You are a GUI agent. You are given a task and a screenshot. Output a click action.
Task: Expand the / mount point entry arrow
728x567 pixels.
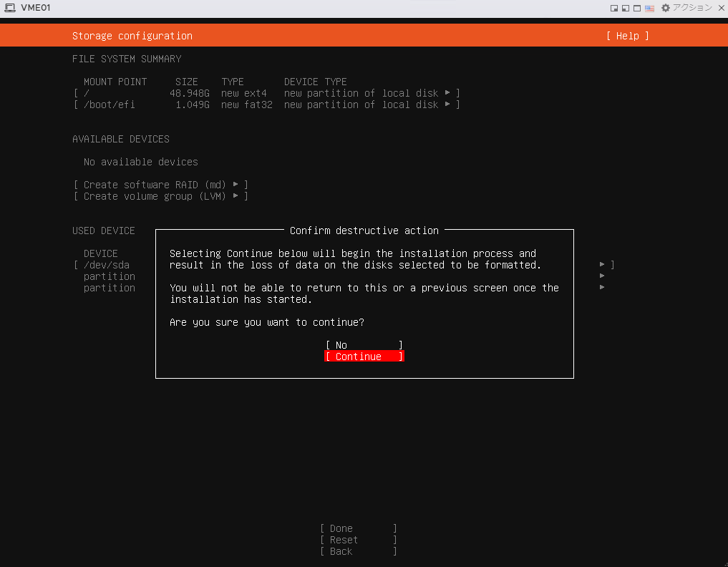447,93
